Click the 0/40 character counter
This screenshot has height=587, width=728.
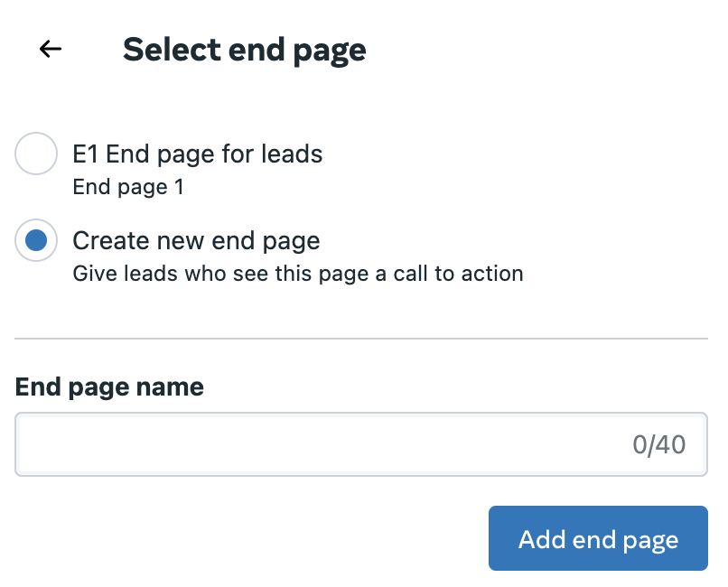click(658, 444)
